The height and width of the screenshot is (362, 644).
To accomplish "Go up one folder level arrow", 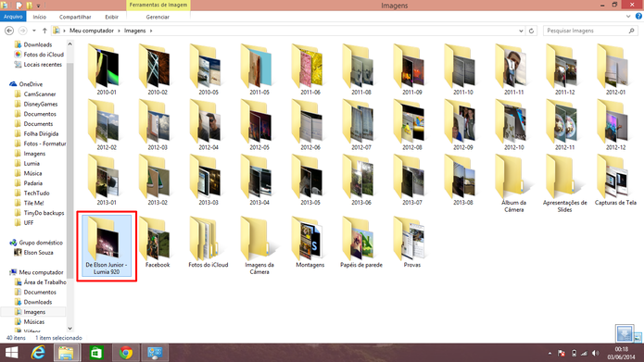I will 44,31.
